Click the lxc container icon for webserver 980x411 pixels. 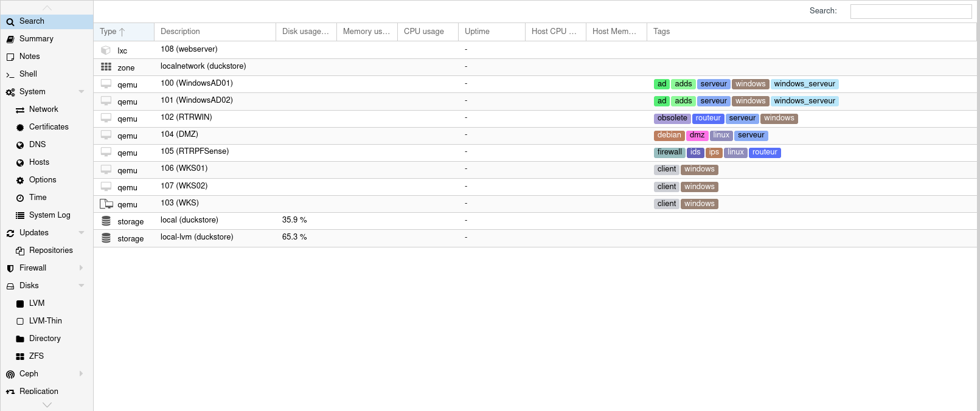(x=106, y=50)
